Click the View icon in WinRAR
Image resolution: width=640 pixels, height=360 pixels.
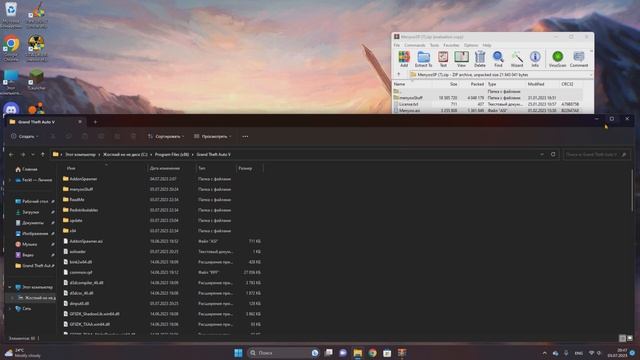461,59
